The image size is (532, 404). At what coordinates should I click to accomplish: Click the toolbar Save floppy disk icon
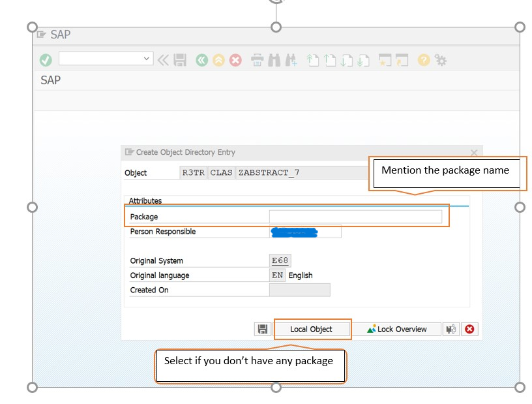coord(181,60)
